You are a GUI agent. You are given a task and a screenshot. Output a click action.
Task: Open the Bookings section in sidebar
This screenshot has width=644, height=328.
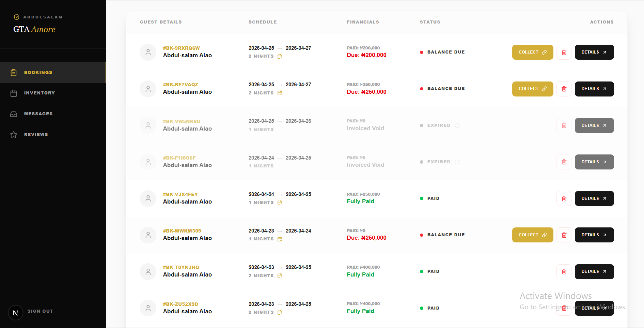(53, 72)
